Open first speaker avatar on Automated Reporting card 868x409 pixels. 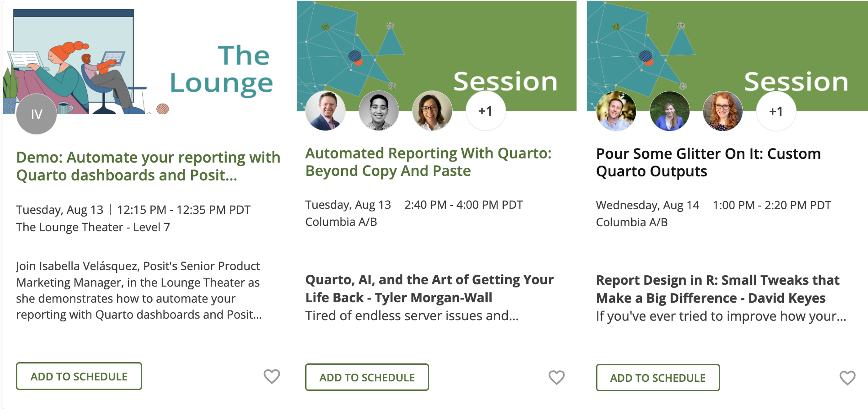325,111
